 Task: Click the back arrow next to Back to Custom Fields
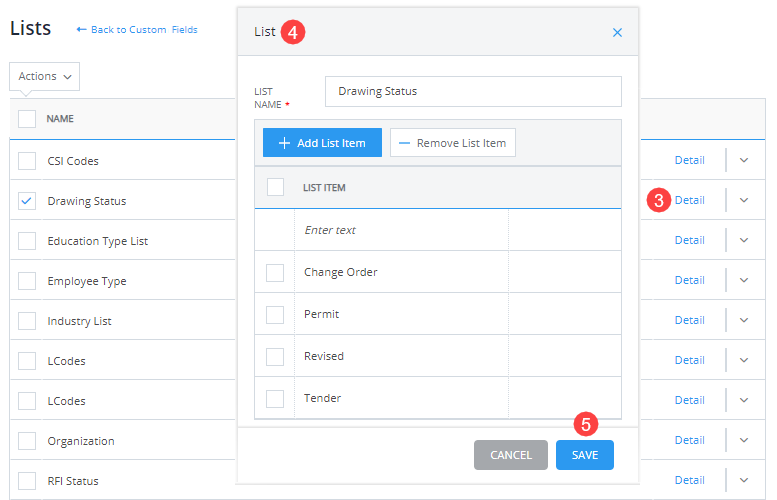click(x=81, y=30)
